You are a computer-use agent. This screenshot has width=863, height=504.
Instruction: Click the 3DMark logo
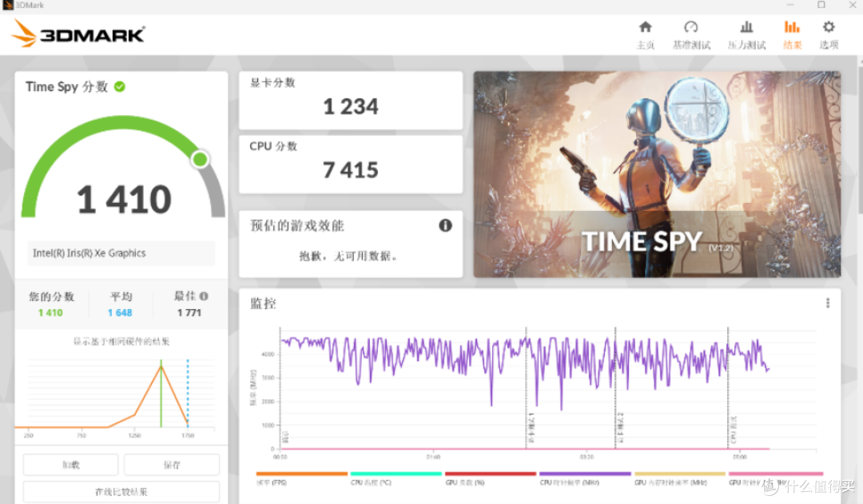click(x=78, y=34)
